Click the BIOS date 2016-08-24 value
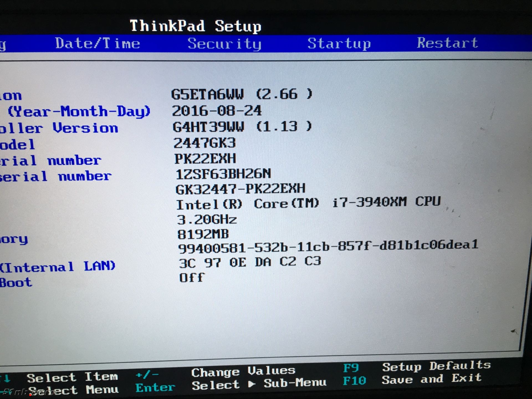This screenshot has height=399, width=532. point(216,111)
